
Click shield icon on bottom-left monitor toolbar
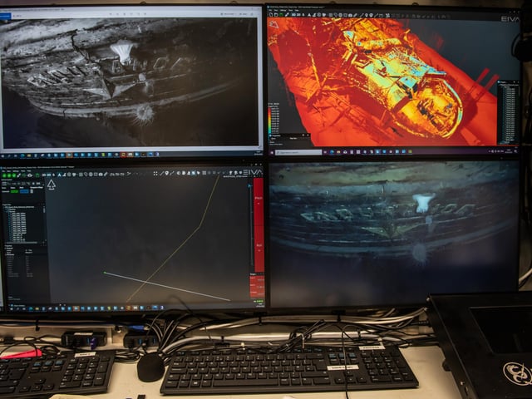(x=74, y=175)
